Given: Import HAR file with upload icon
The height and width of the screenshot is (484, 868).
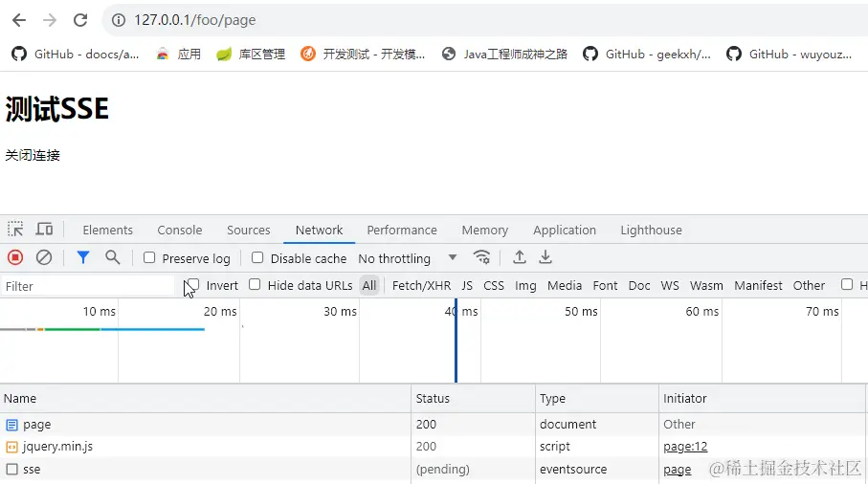Looking at the screenshot, I should click(x=520, y=257).
